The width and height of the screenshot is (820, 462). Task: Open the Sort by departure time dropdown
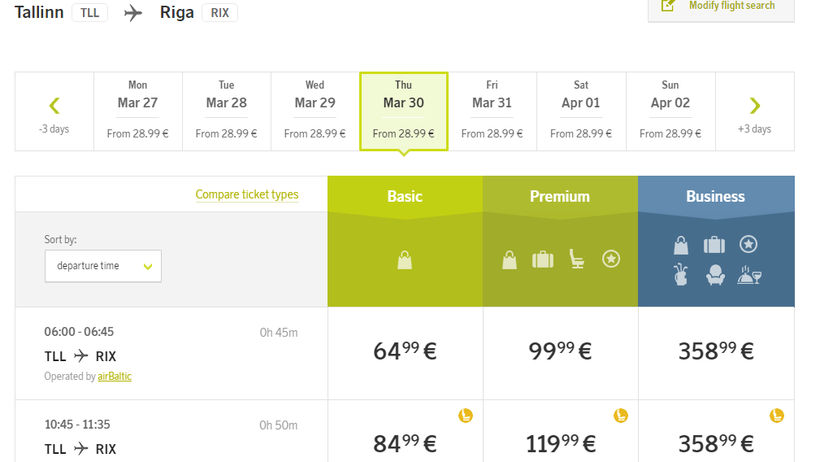(103, 266)
